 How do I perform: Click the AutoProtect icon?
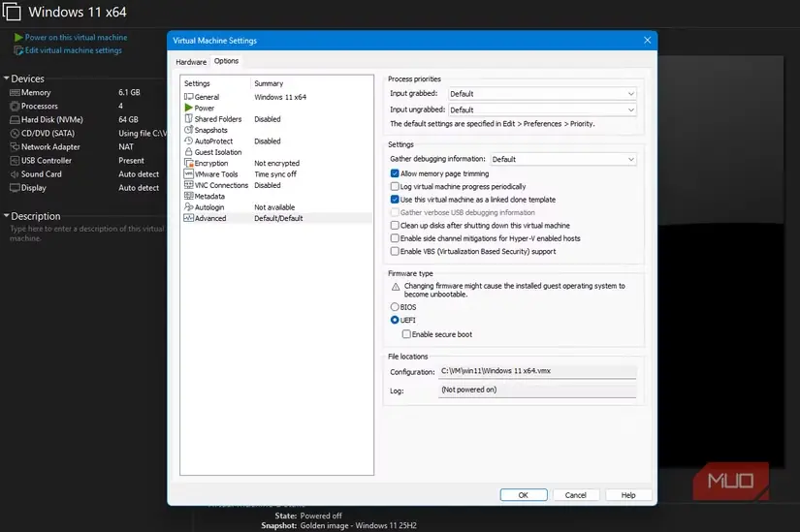pyautogui.click(x=189, y=141)
